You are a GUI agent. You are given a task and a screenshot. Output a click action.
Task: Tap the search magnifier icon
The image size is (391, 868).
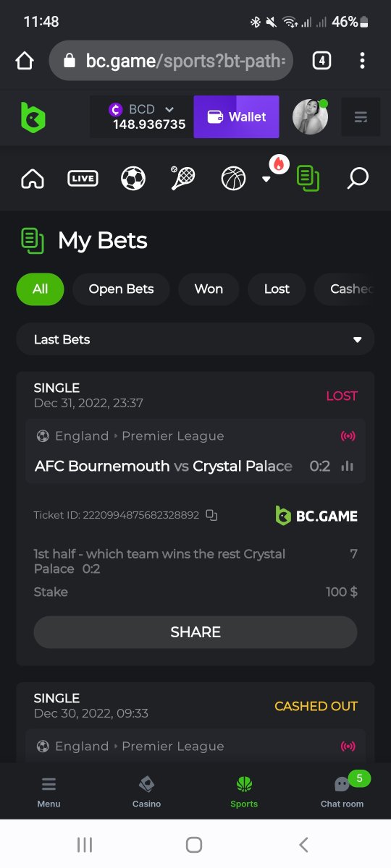pos(358,178)
